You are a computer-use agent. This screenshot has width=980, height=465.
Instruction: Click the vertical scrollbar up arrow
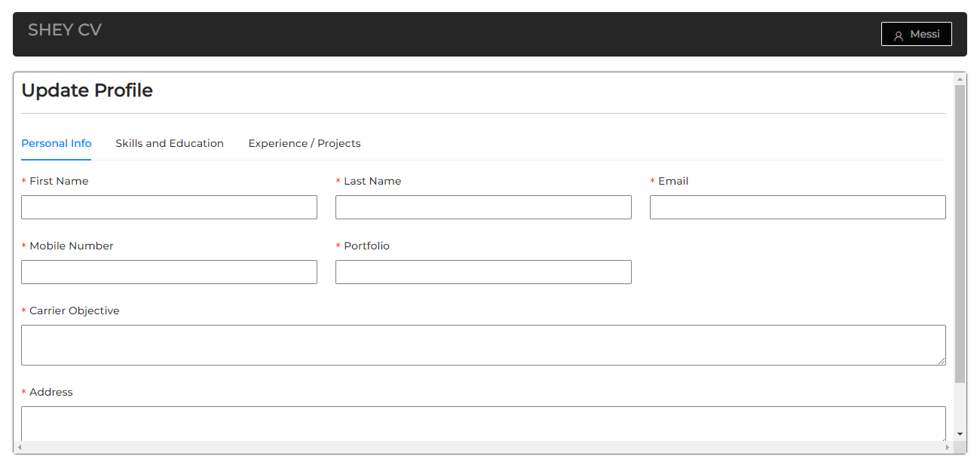(959, 78)
